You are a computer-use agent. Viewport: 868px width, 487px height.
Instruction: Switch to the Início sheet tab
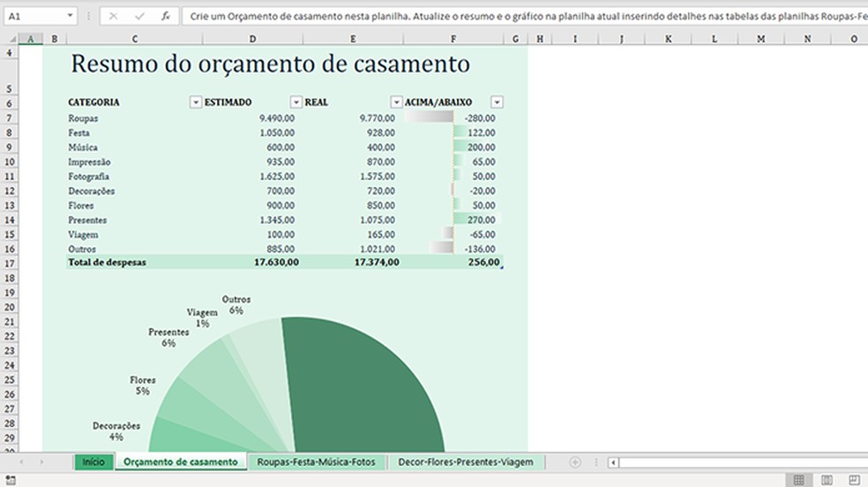(94, 462)
